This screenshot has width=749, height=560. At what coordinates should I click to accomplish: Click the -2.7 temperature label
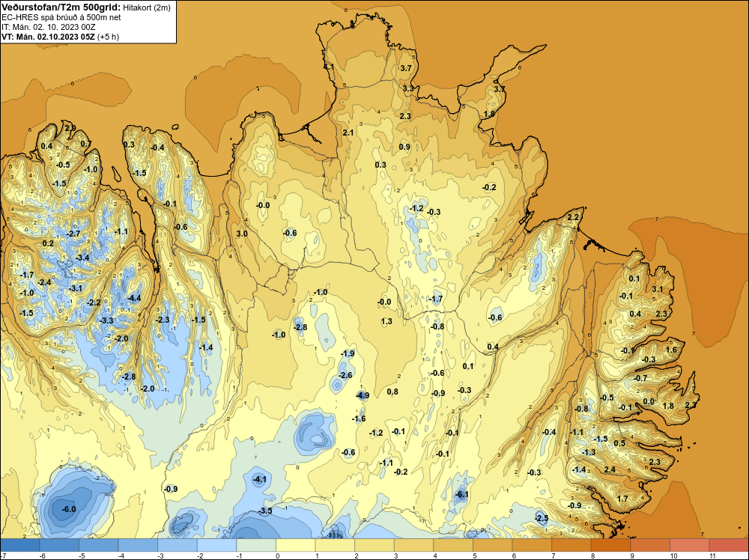tap(73, 234)
